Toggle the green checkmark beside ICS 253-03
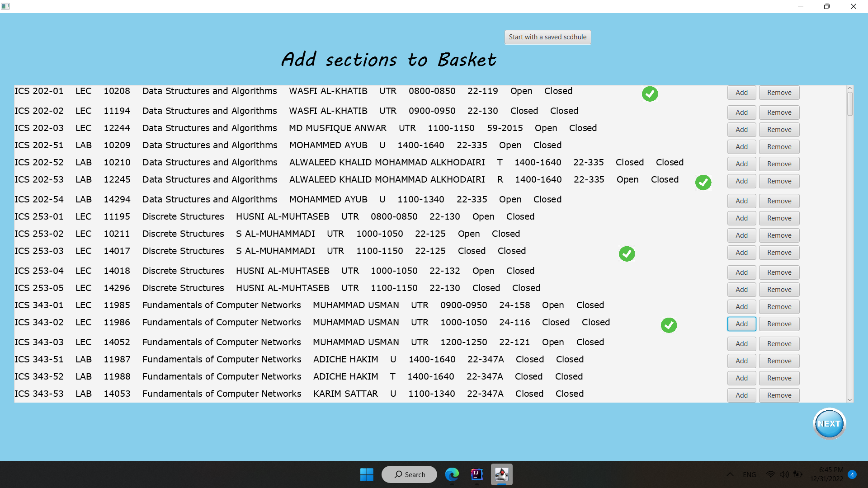 click(x=627, y=254)
